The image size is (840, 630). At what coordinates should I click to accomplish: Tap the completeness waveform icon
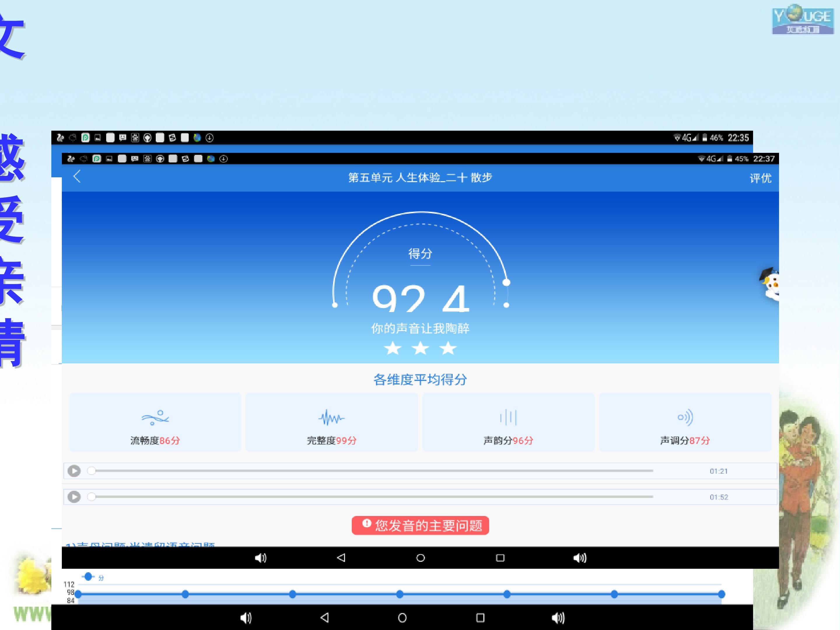332,418
